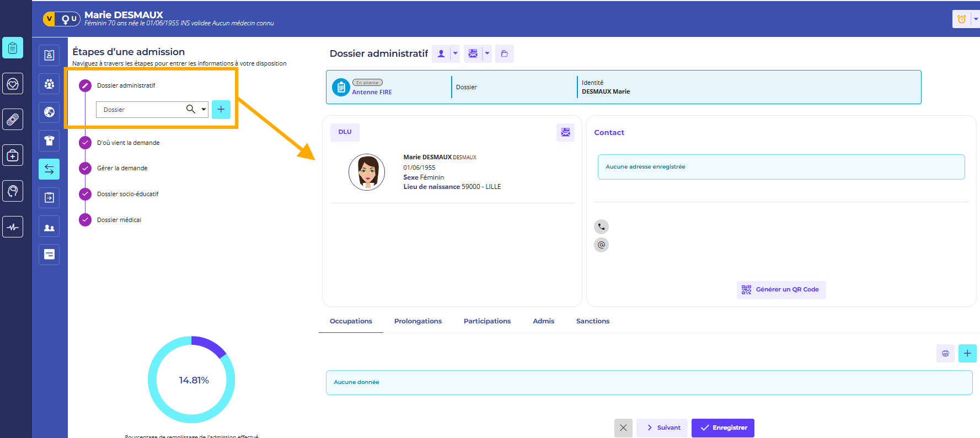
Task: Click the Enregistrer button
Action: coord(722,428)
